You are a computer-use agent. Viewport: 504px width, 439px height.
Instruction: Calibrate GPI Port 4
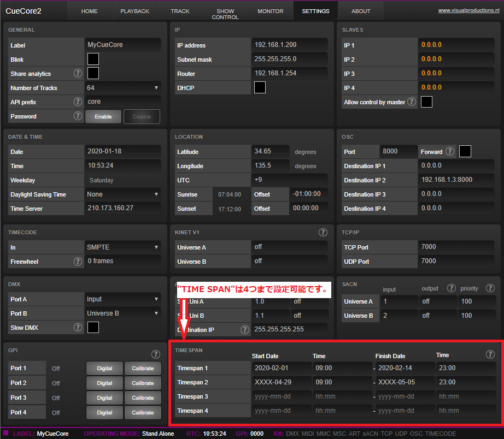coord(143,413)
